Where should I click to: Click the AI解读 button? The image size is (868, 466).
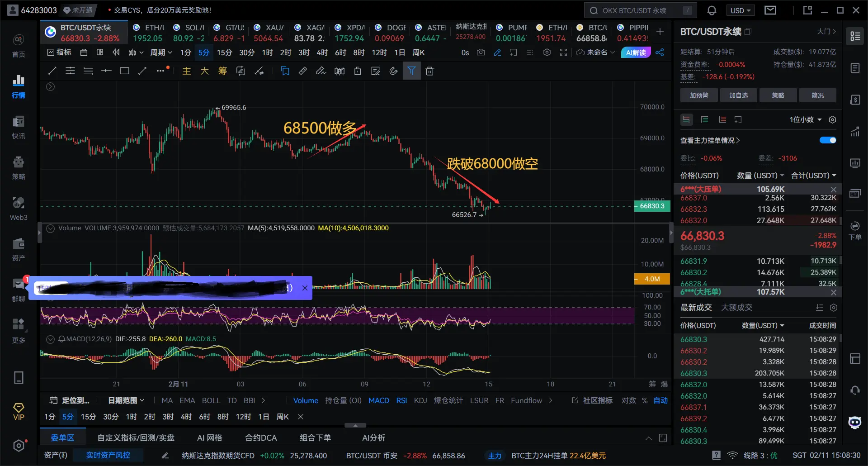pyautogui.click(x=636, y=52)
